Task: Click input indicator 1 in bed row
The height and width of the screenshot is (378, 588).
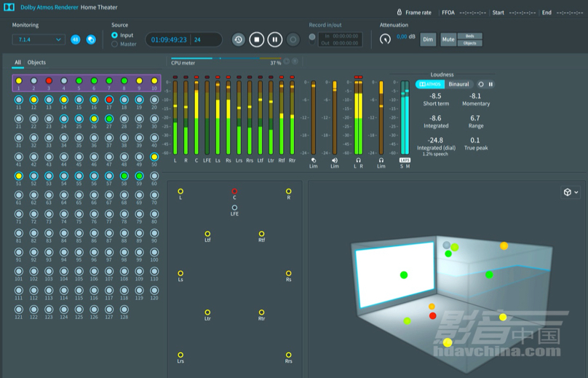Action: tap(18, 81)
